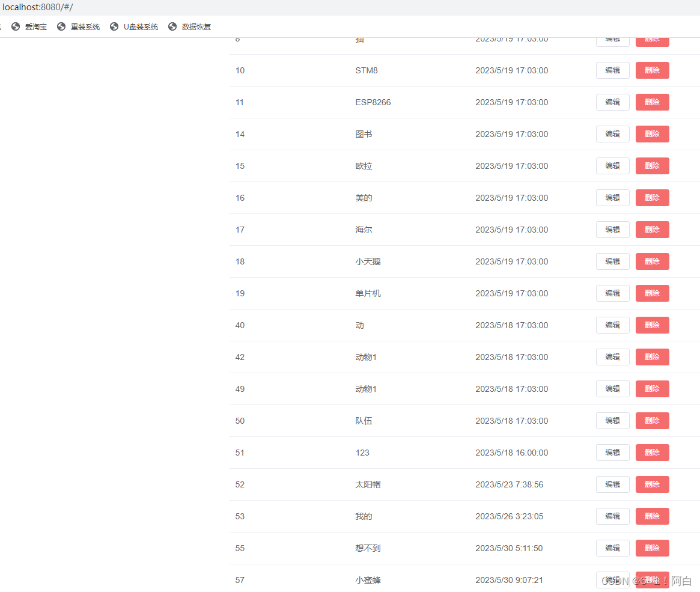Click the date 2023/5/23 7:38:56
The height and width of the screenshot is (592, 700).
tap(510, 484)
